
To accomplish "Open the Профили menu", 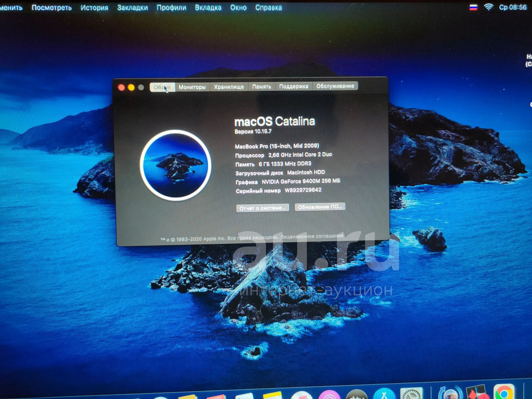I will pos(171,8).
